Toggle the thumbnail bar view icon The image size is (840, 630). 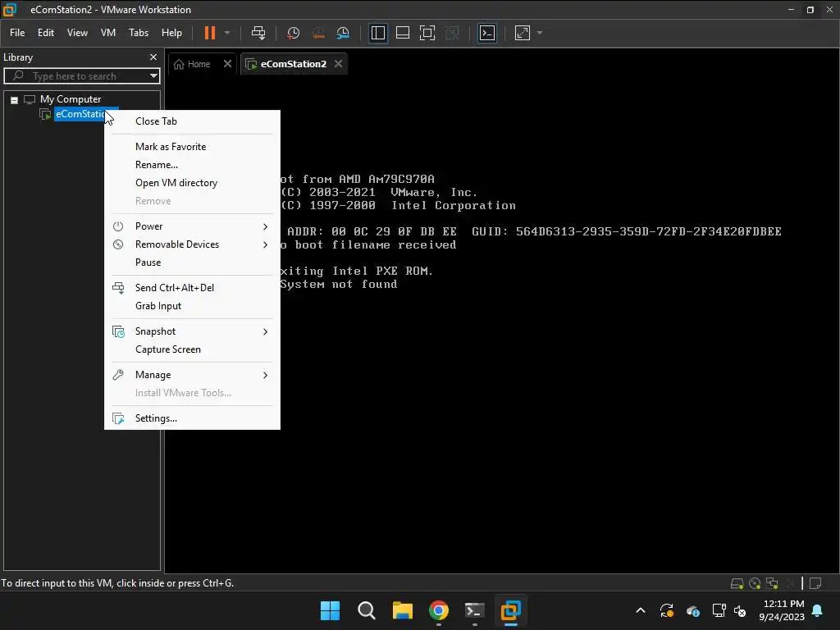point(402,33)
